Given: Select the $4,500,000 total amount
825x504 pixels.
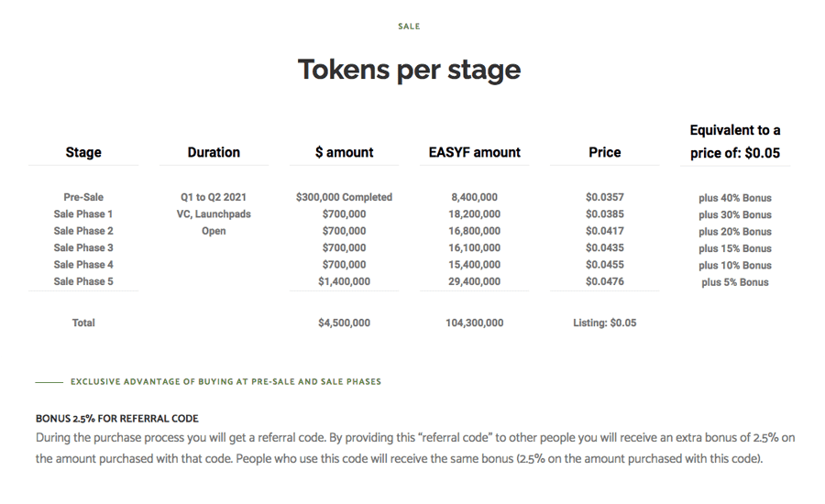Looking at the screenshot, I should [344, 323].
